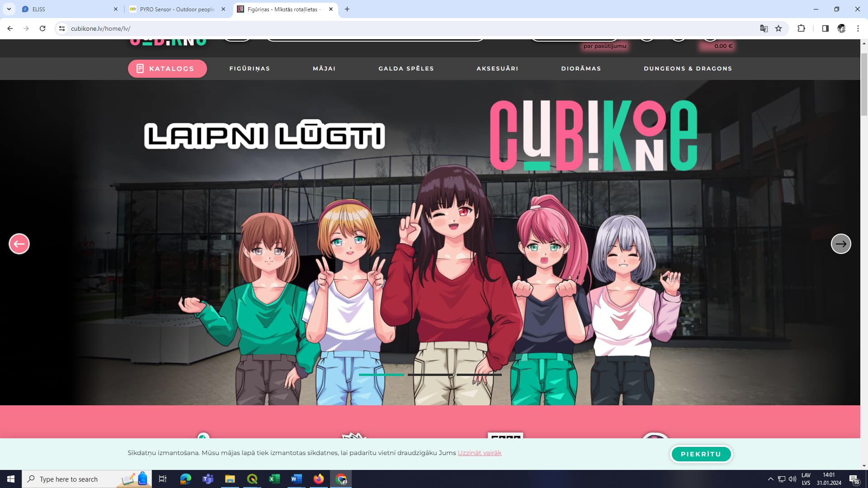
Task: Open the Chrome three-dot menu
Action: (858, 28)
